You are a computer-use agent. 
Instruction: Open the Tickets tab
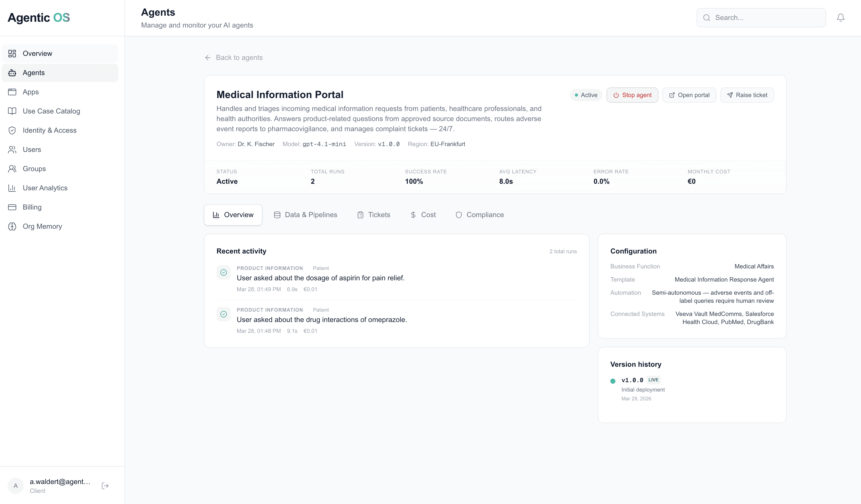[x=373, y=215]
